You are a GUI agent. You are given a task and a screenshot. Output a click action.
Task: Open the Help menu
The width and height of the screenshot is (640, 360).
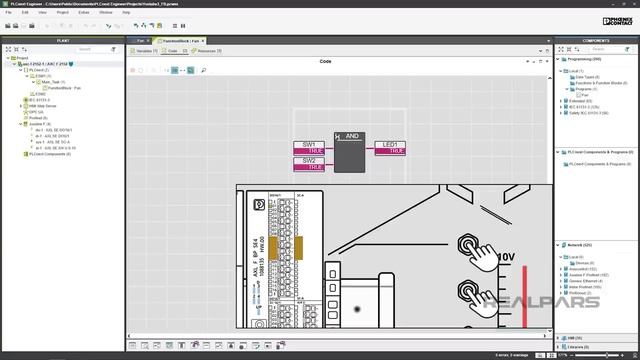[x=126, y=13]
